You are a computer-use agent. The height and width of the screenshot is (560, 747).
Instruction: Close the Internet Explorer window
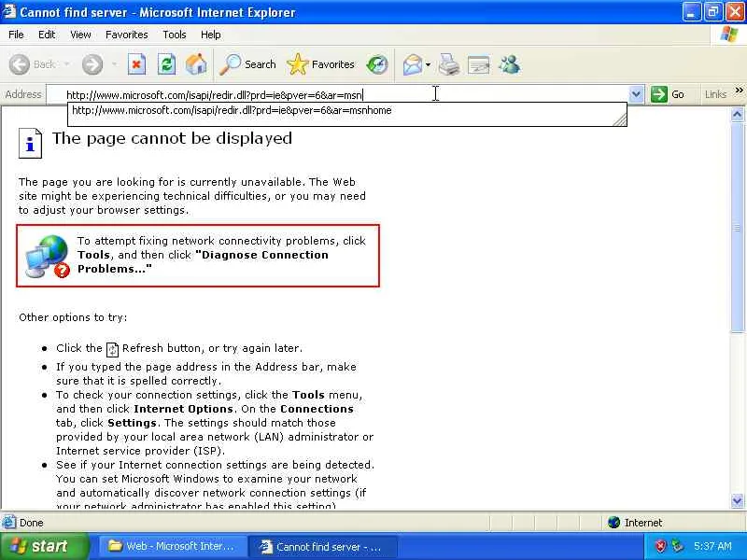pos(734,12)
